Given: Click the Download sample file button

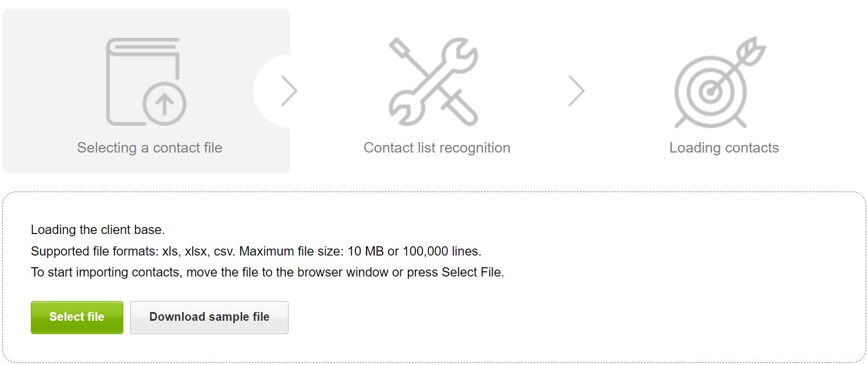Looking at the screenshot, I should tap(209, 317).
